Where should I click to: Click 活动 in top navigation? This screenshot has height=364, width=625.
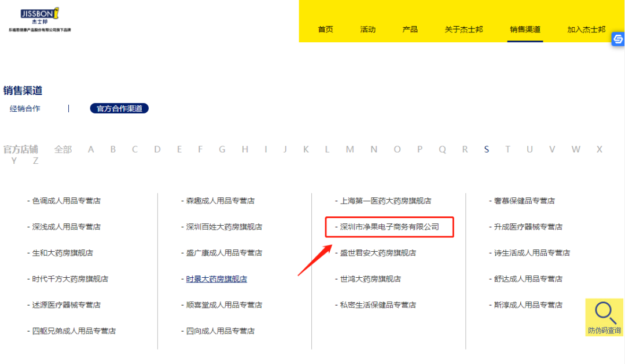(x=367, y=30)
